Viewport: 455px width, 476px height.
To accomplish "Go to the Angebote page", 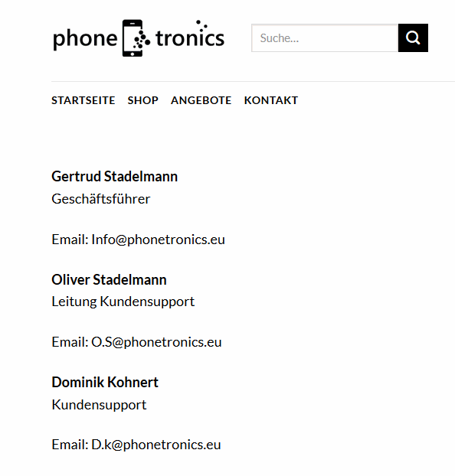I will point(201,100).
